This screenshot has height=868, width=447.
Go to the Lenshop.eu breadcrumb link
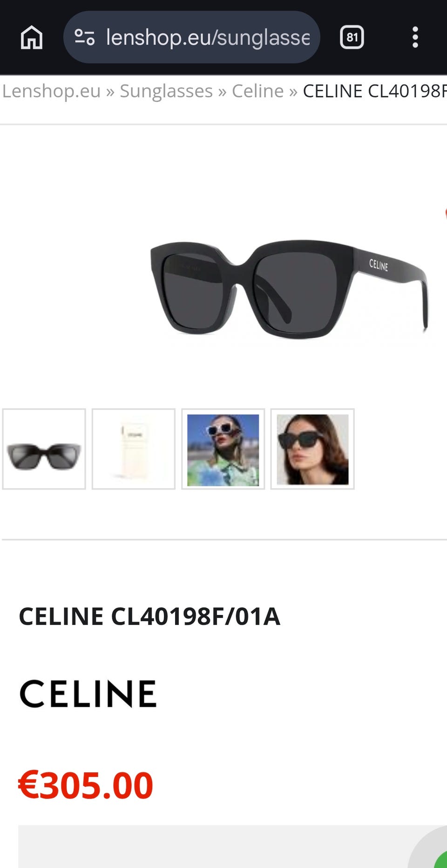51,91
